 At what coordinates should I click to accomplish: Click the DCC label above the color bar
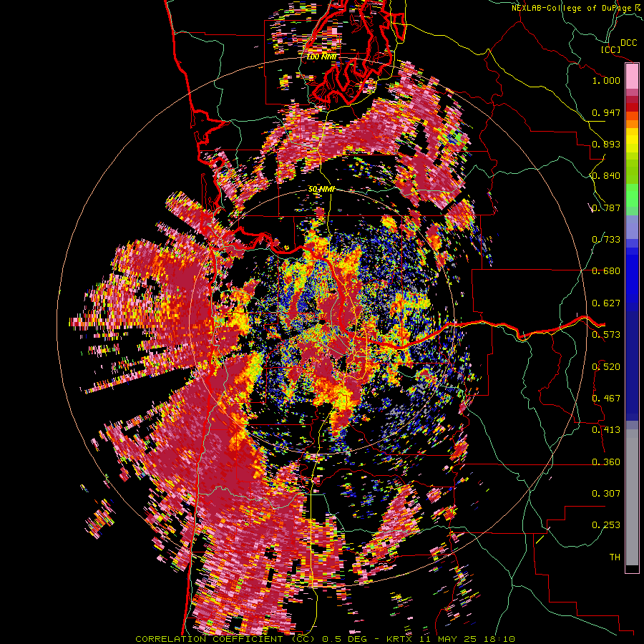628,43
